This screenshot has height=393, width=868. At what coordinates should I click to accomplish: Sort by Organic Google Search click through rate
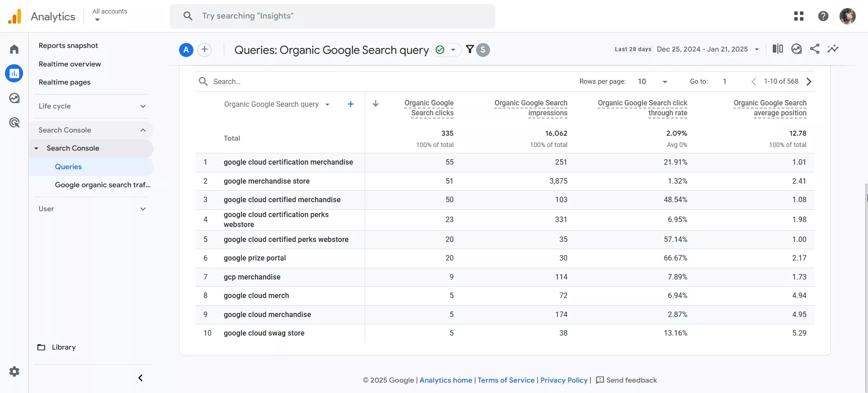642,108
